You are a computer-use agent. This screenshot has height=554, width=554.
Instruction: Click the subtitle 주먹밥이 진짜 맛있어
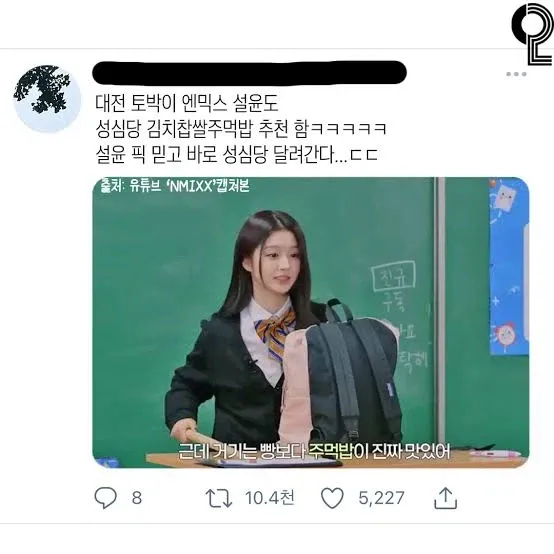click(x=380, y=451)
